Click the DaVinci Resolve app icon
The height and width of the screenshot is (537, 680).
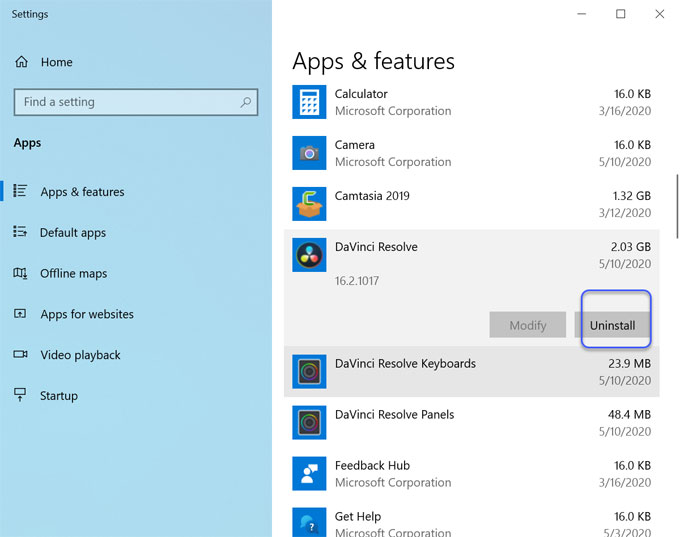(x=309, y=255)
